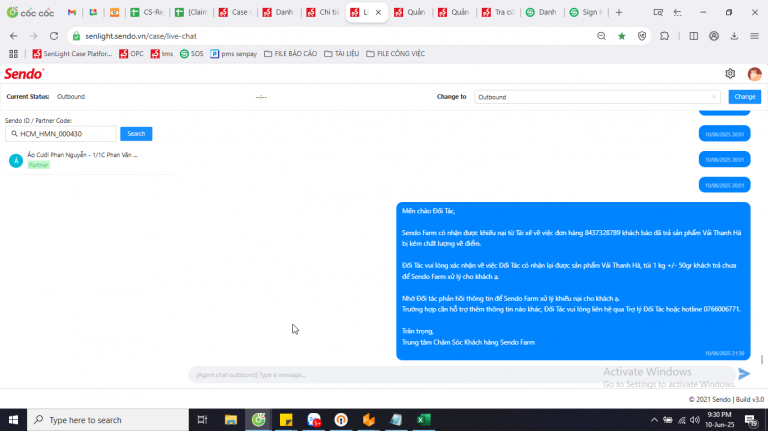Open the downloads icon

click(734, 36)
